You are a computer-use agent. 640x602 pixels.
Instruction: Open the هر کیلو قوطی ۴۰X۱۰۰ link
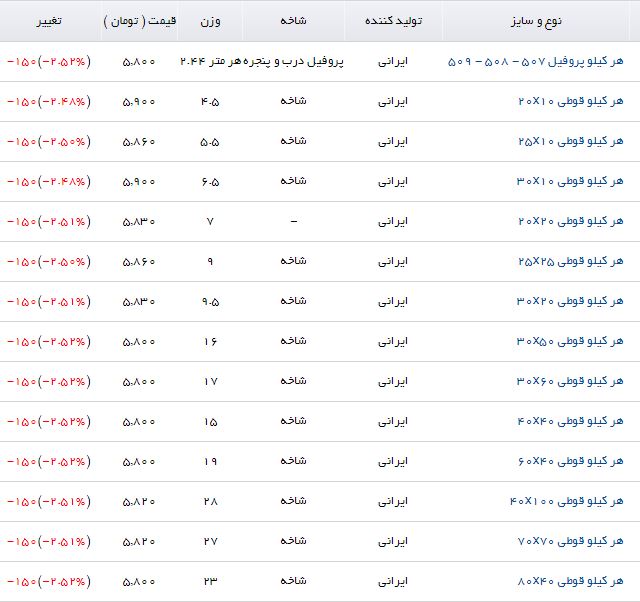coord(567,501)
